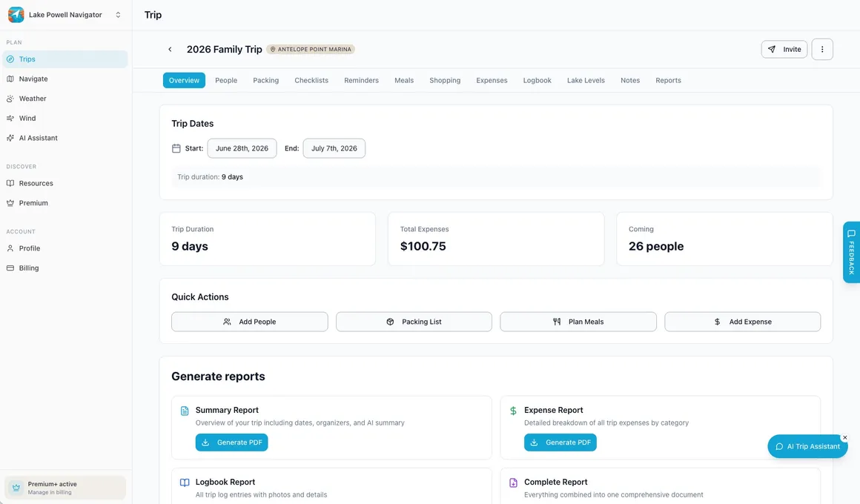
Task: Select the Overview tab
Action: click(185, 80)
